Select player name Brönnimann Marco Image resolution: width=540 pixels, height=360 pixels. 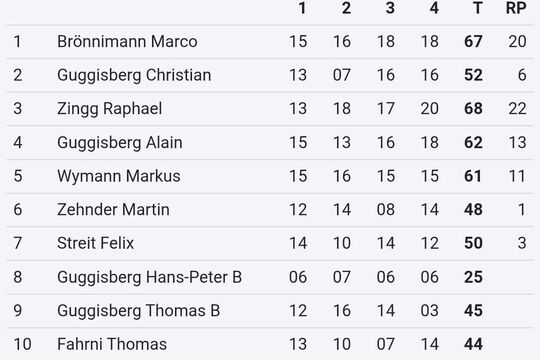[x=127, y=42]
